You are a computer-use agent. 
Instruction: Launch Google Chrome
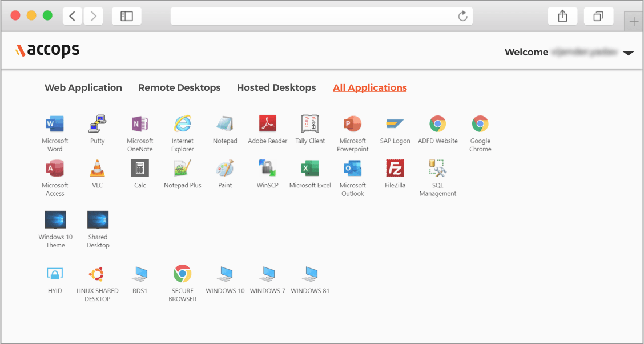[480, 125]
